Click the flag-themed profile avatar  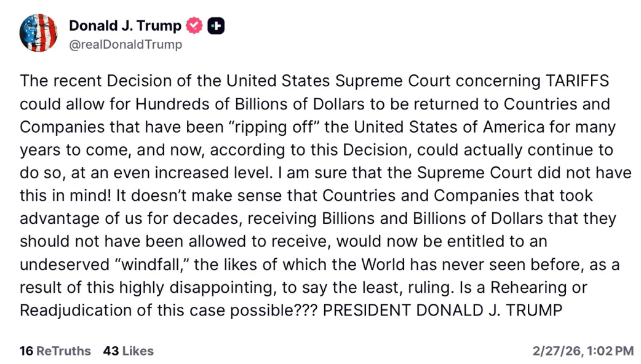click(x=38, y=32)
